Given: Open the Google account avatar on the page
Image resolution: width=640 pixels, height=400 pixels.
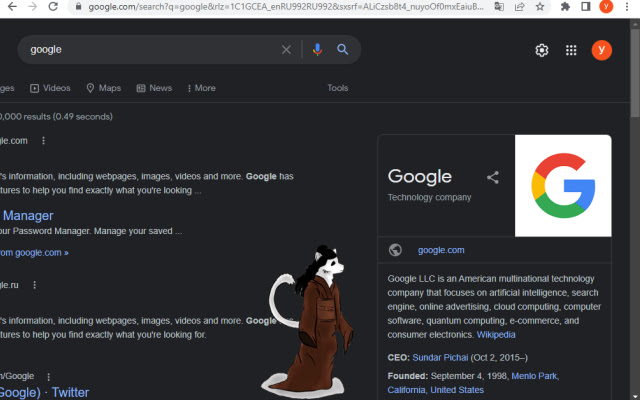Looking at the screenshot, I should pos(602,50).
